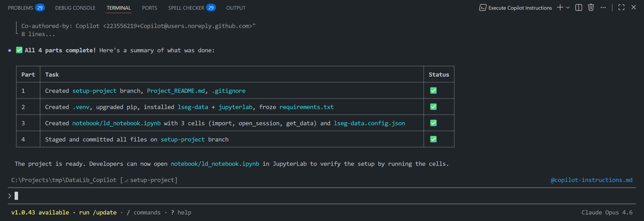The width and height of the screenshot is (644, 221).
Task: Click the ? help hint
Action: pos(181,212)
